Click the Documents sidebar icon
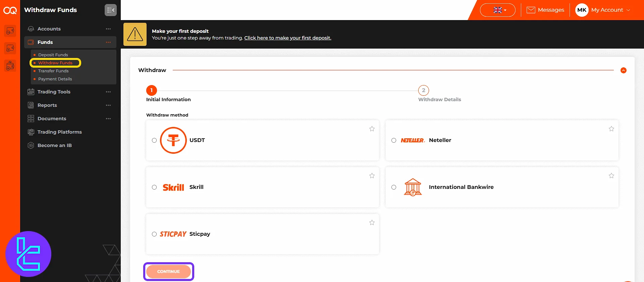Image resolution: width=644 pixels, height=282 pixels. pyautogui.click(x=31, y=119)
